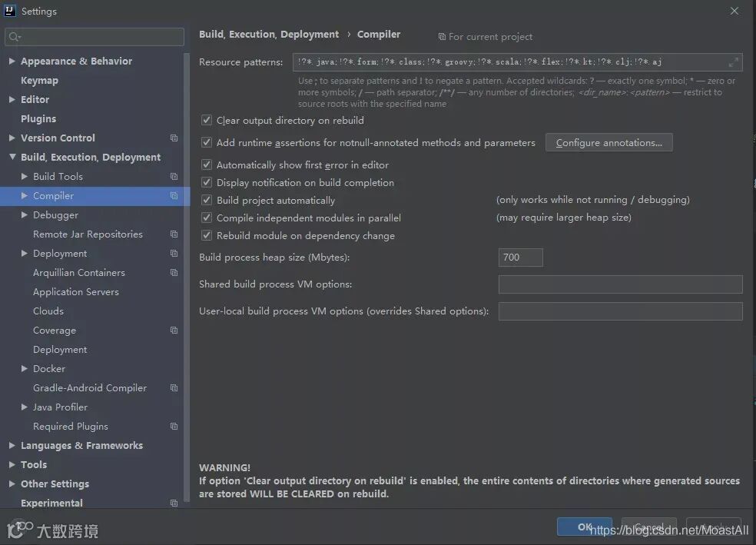
Task: Select Gradle-Android Compiler in tree
Action: pyautogui.click(x=90, y=387)
